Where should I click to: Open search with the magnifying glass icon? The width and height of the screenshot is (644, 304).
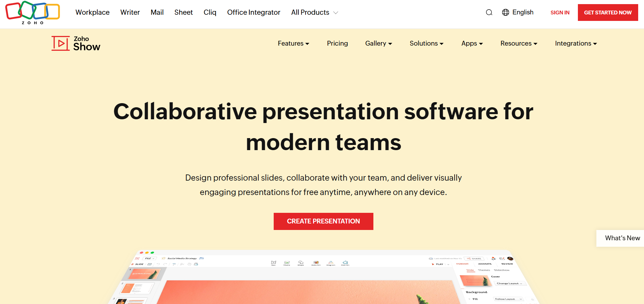pos(489,12)
